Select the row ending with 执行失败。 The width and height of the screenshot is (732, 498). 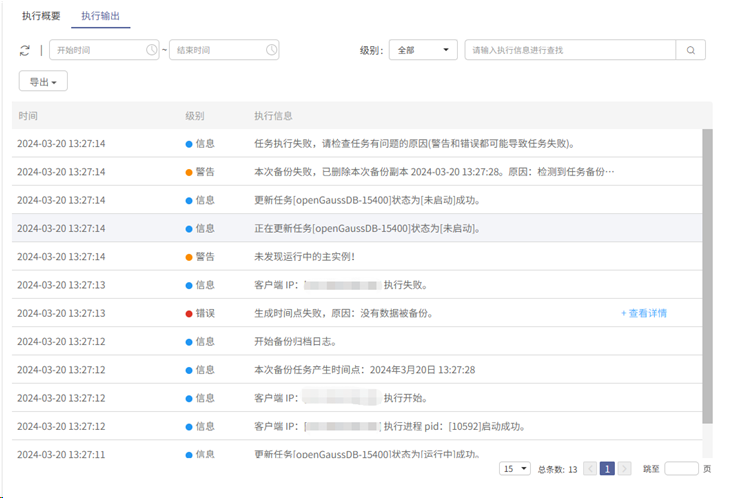[x=357, y=285]
